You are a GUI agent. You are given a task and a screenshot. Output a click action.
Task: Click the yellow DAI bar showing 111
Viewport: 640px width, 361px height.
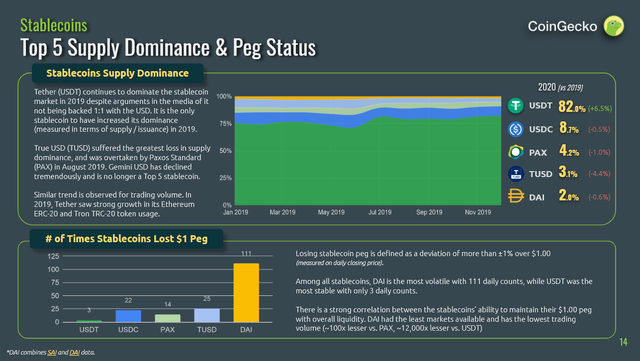[246, 293]
